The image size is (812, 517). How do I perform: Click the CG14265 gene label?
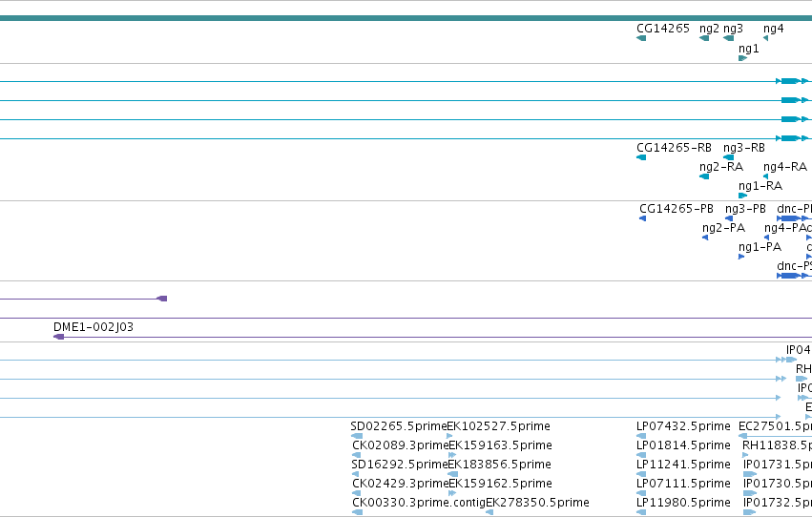tap(663, 29)
